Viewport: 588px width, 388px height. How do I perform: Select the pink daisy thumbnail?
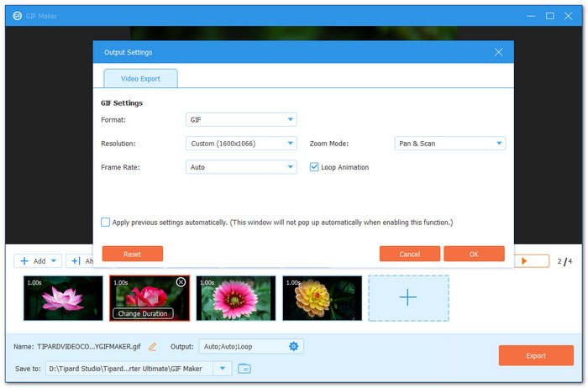point(236,298)
